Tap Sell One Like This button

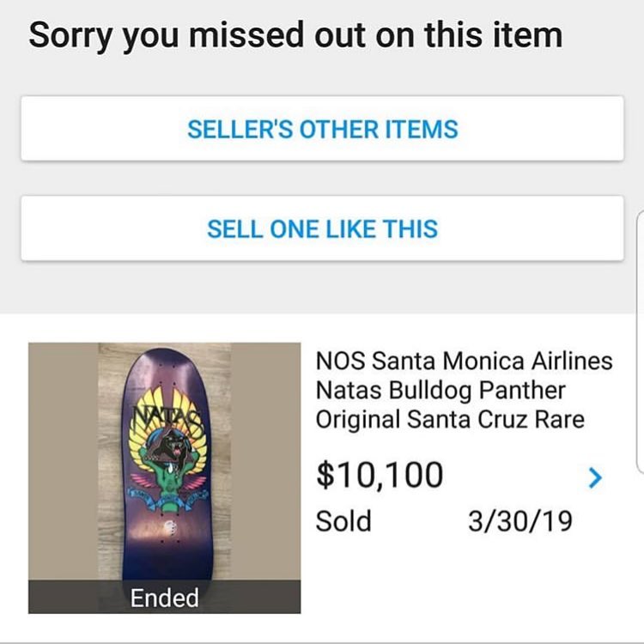322,229
